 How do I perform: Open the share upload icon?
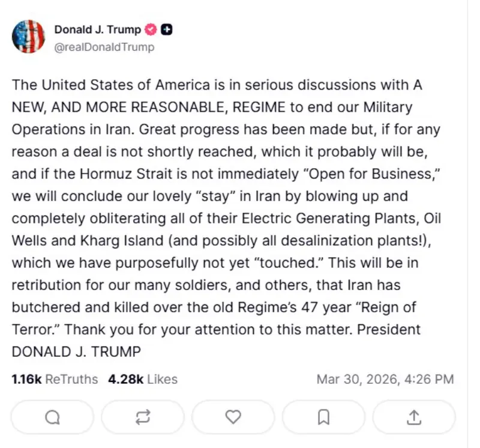tap(414, 416)
